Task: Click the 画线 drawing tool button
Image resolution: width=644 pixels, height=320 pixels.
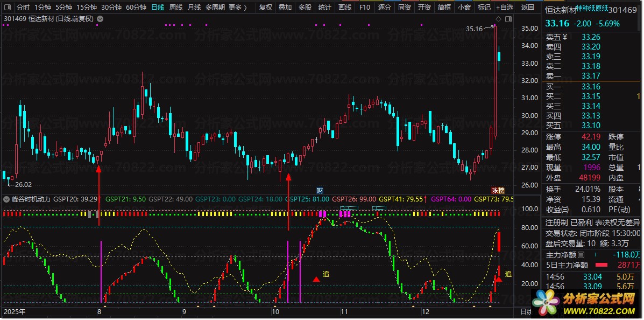Action: 344,8
